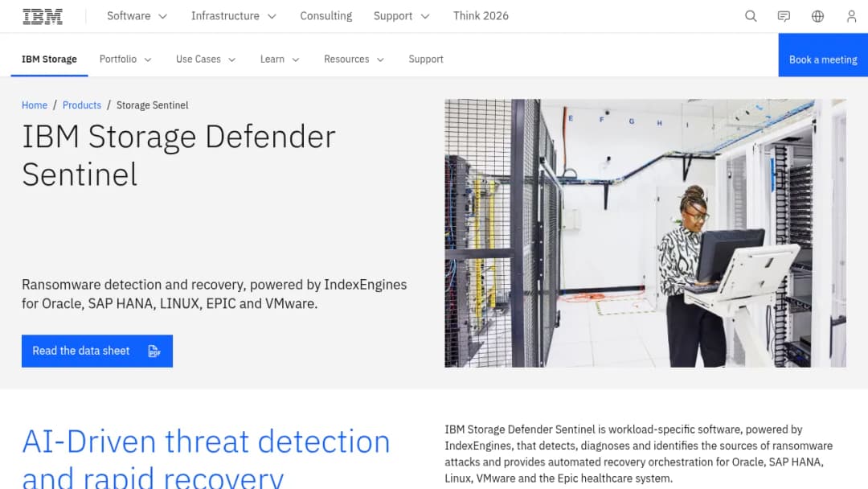
Task: Select the IBM Storage tab
Action: point(49,60)
